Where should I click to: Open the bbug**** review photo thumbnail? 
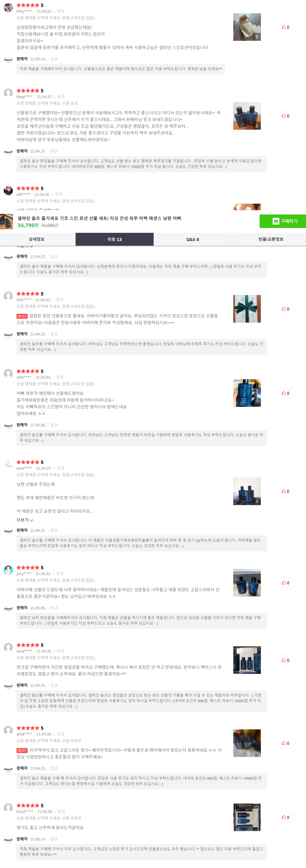tap(247, 116)
